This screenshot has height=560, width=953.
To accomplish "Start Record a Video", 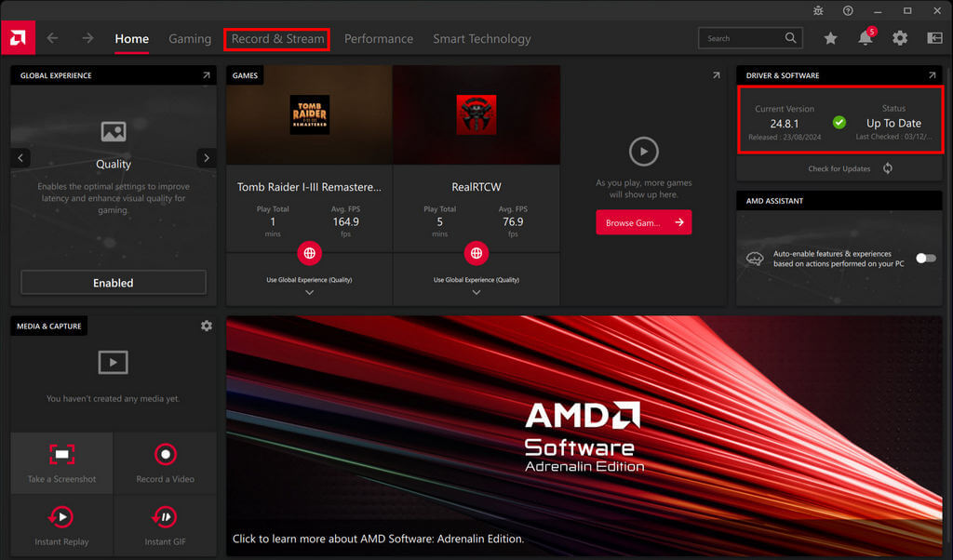I will click(165, 455).
